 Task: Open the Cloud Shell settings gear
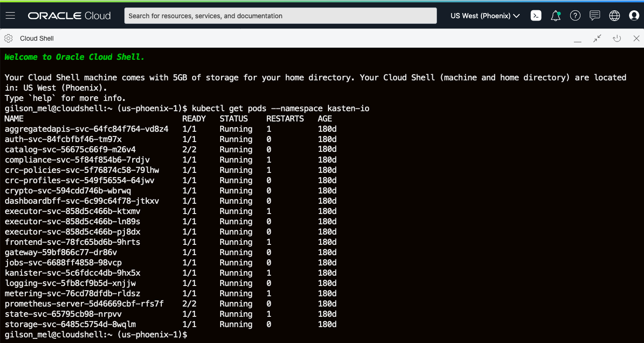click(x=7, y=38)
